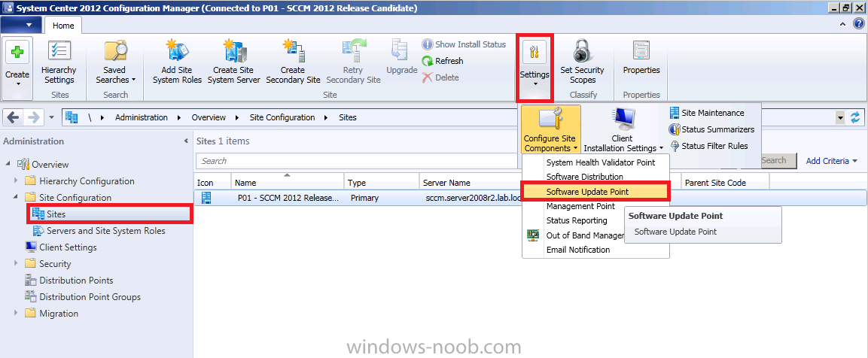
Task: Expand the Security tree node
Action: tap(16, 264)
